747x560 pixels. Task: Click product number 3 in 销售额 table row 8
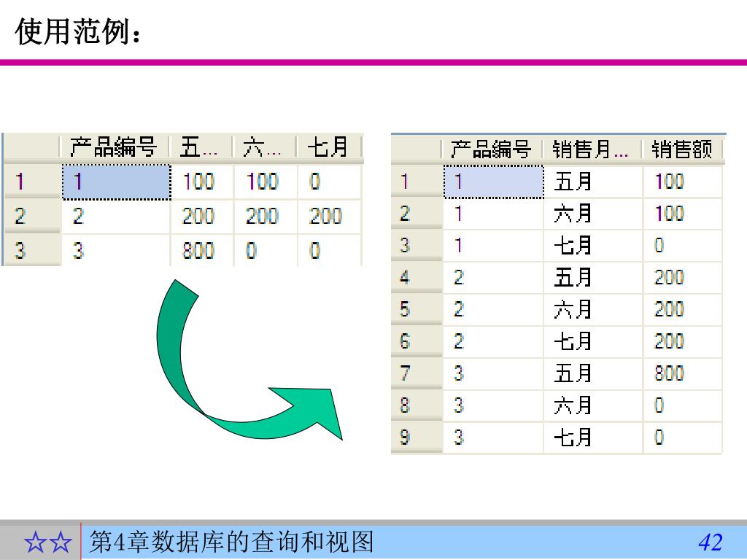pos(494,405)
